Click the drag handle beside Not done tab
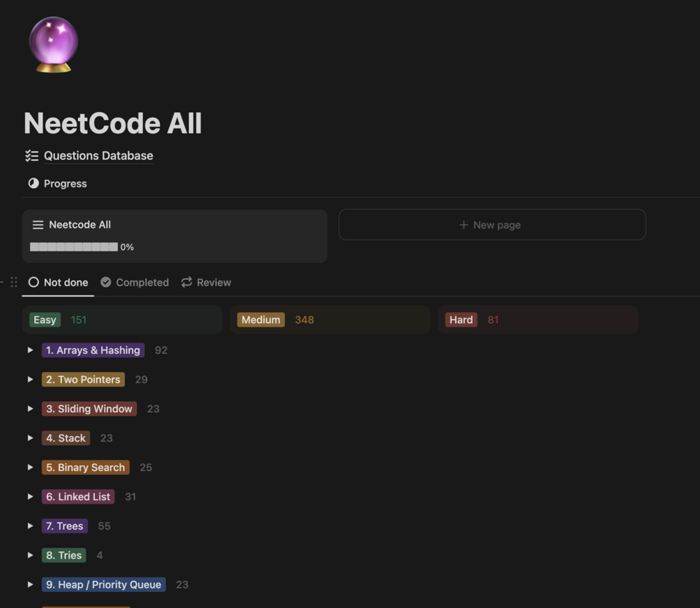Viewport: 700px width, 608px height. click(14, 282)
